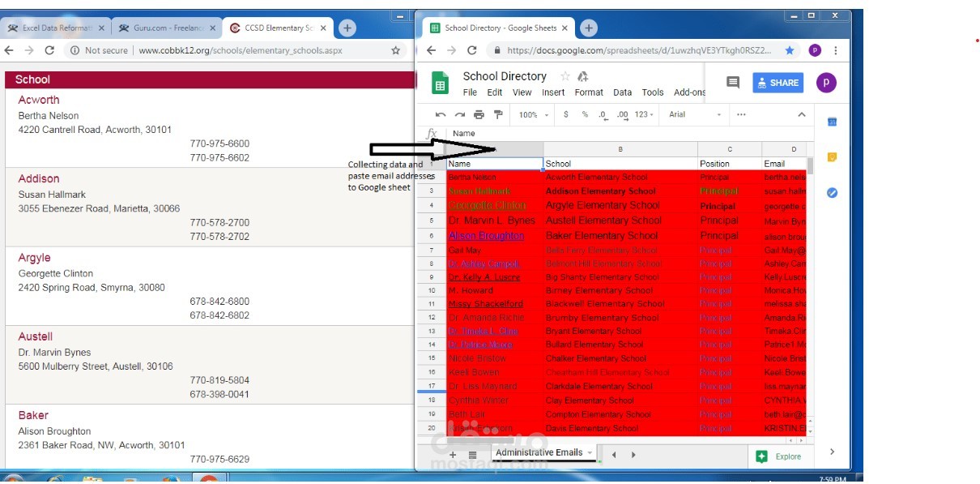Close the School Directory Google Sheets tab

[565, 28]
